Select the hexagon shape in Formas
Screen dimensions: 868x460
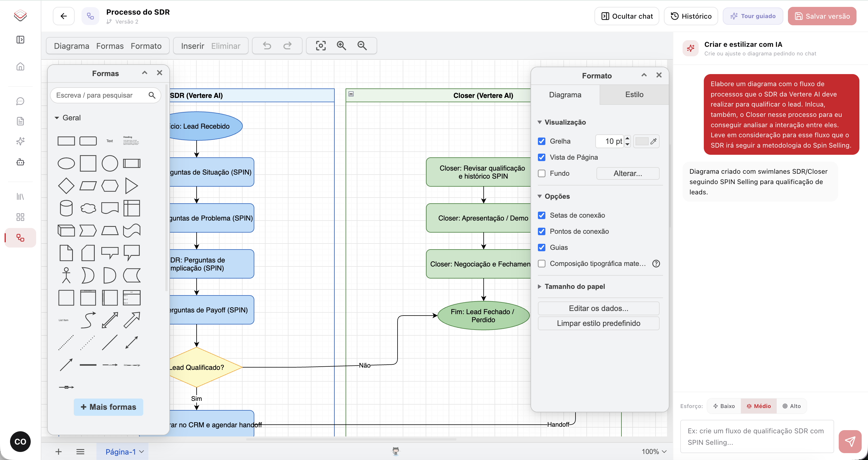pos(110,186)
